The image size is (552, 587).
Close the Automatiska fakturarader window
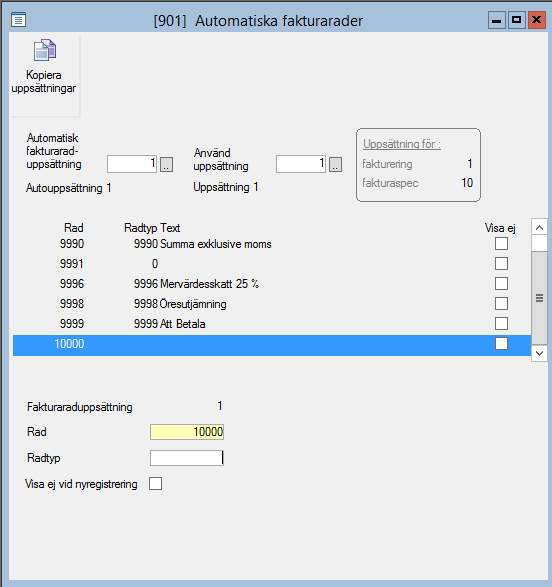coord(537,20)
